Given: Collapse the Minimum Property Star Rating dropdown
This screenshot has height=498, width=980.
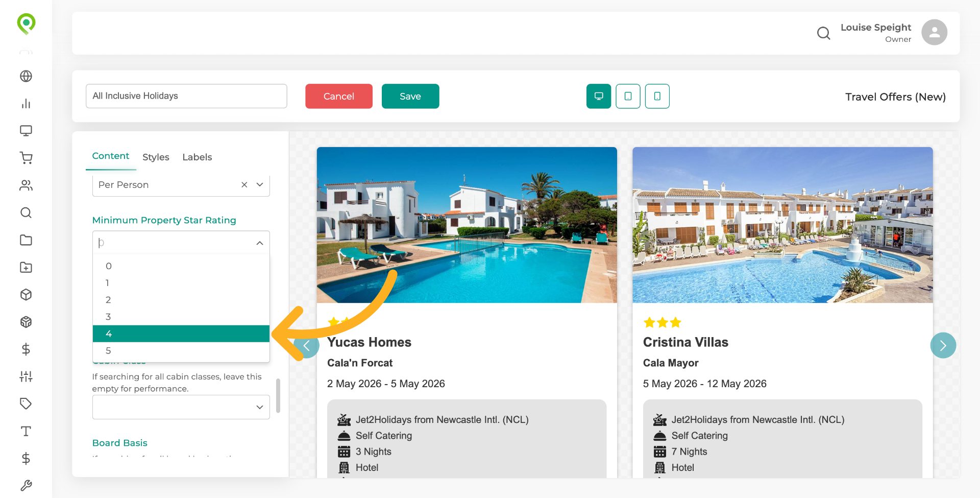Looking at the screenshot, I should [x=259, y=242].
